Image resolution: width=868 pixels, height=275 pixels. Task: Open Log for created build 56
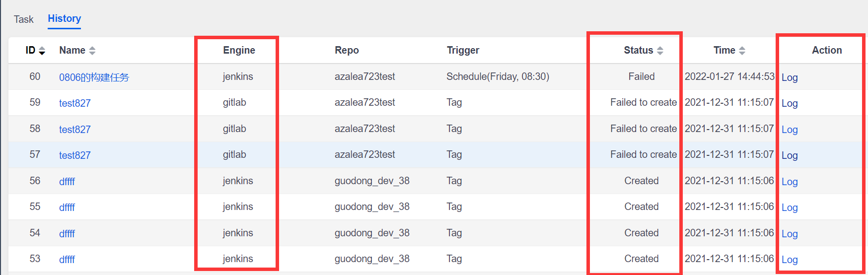(x=790, y=182)
